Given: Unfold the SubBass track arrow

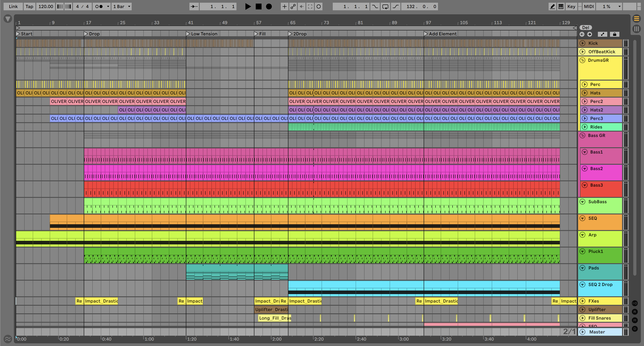Looking at the screenshot, I should tap(582, 202).
